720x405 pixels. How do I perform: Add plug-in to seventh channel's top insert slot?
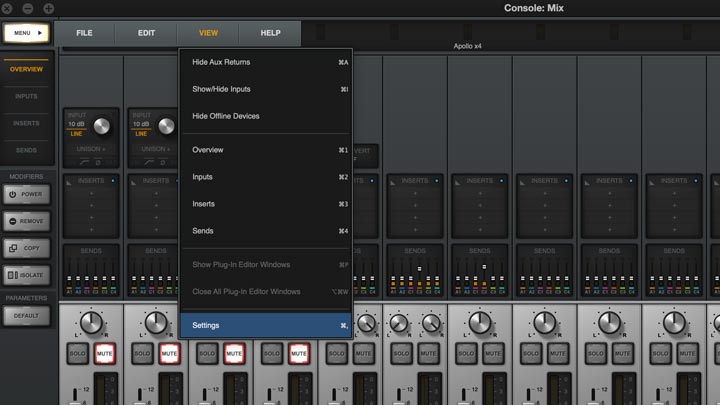(x=480, y=193)
